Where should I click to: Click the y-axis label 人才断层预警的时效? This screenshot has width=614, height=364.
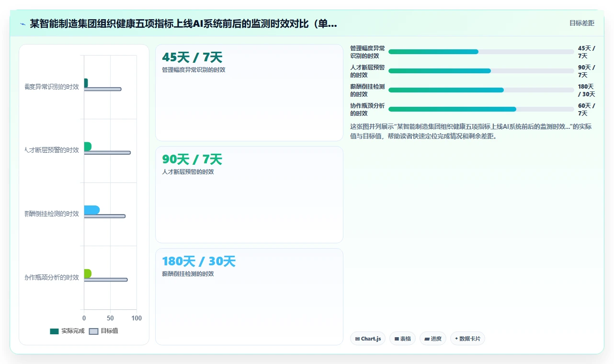52,150
